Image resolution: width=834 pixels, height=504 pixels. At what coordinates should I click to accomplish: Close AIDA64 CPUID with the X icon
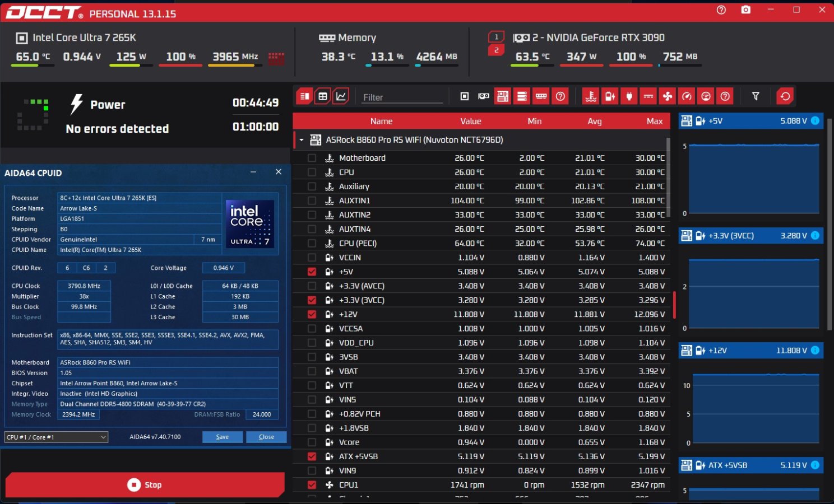tap(279, 172)
